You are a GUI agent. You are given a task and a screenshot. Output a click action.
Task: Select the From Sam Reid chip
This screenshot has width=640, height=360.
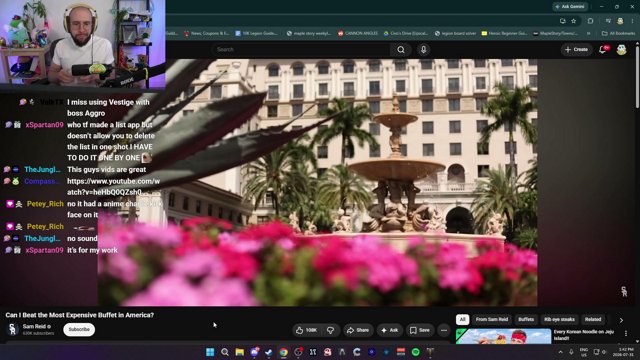tap(491, 320)
